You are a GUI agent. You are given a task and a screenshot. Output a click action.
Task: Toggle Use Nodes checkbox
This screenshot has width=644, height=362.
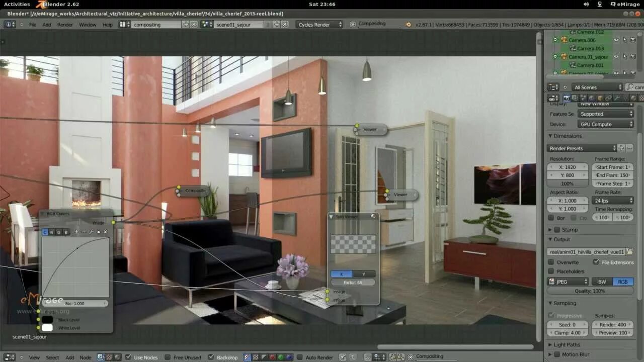[x=128, y=357]
